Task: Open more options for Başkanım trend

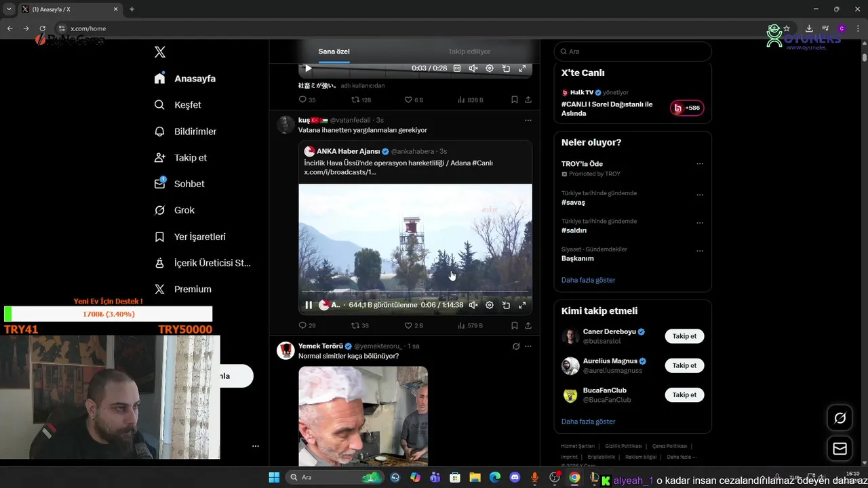Action: pyautogui.click(x=700, y=251)
